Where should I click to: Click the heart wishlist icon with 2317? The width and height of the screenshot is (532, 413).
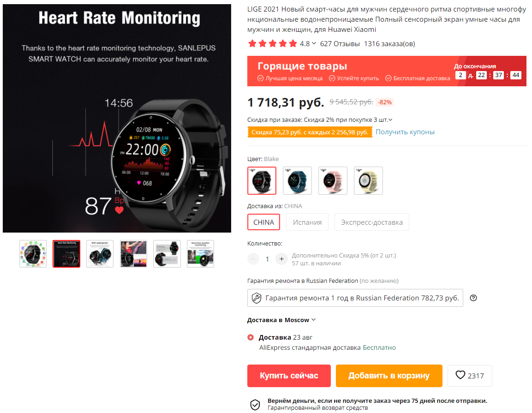click(470, 375)
